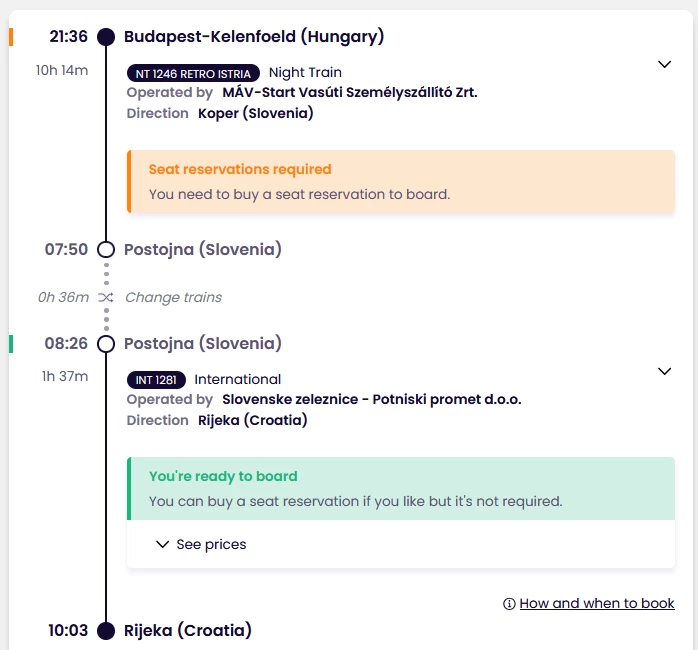Click the Koper (Slovenia) direction text
The width and height of the screenshot is (698, 650).
[255, 114]
